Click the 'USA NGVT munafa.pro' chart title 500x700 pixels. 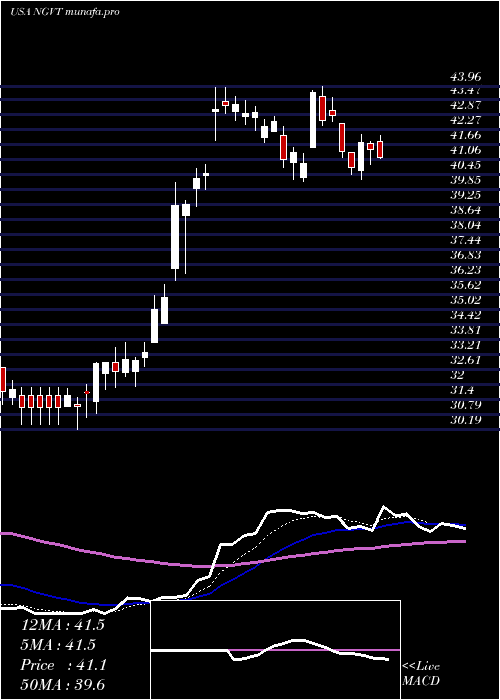coord(64,12)
